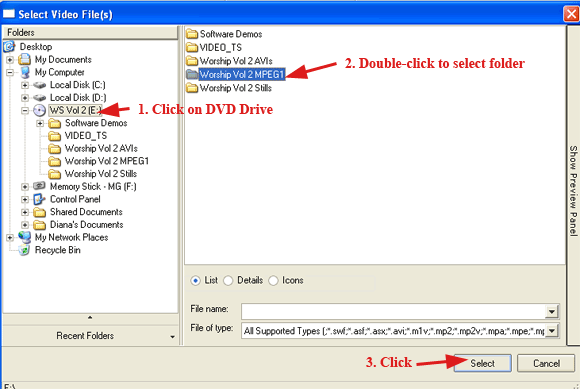Select the 'Worship Vol 2 AVIs' list label
This screenshot has width=580, height=389.
pos(236,61)
